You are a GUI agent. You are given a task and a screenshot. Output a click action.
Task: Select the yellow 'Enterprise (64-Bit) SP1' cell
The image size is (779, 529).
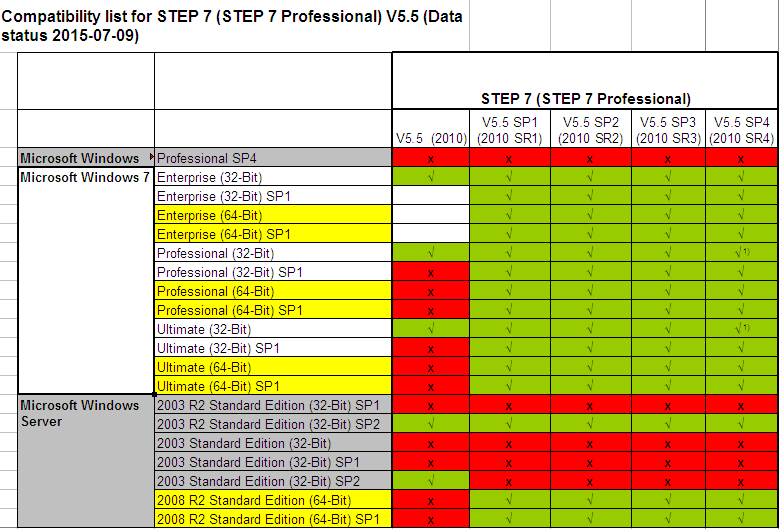tap(273, 233)
